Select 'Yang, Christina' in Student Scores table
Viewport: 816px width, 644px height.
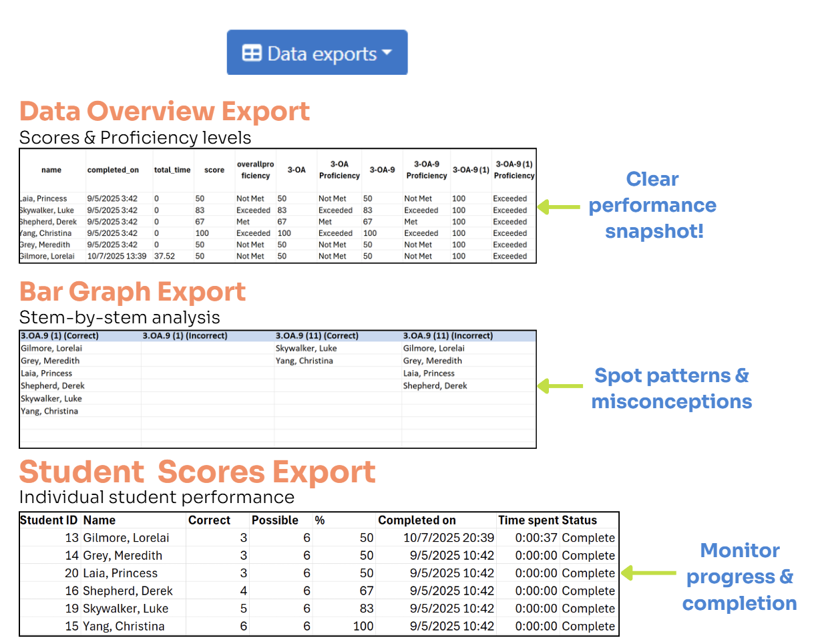pos(124,626)
